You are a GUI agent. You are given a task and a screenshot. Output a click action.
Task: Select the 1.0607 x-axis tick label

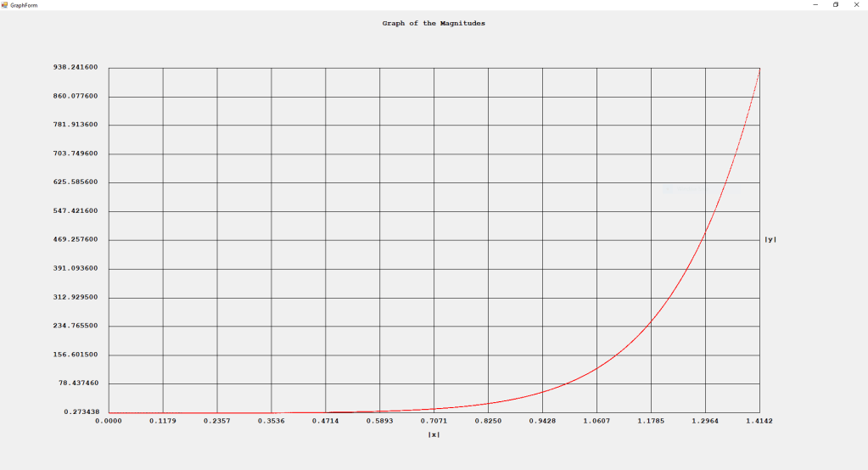click(596, 420)
